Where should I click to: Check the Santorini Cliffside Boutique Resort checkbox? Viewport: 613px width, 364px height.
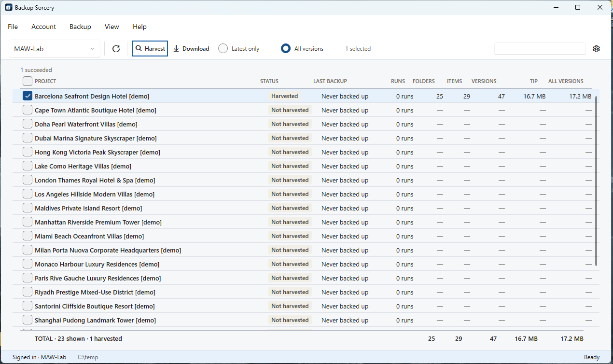point(28,306)
